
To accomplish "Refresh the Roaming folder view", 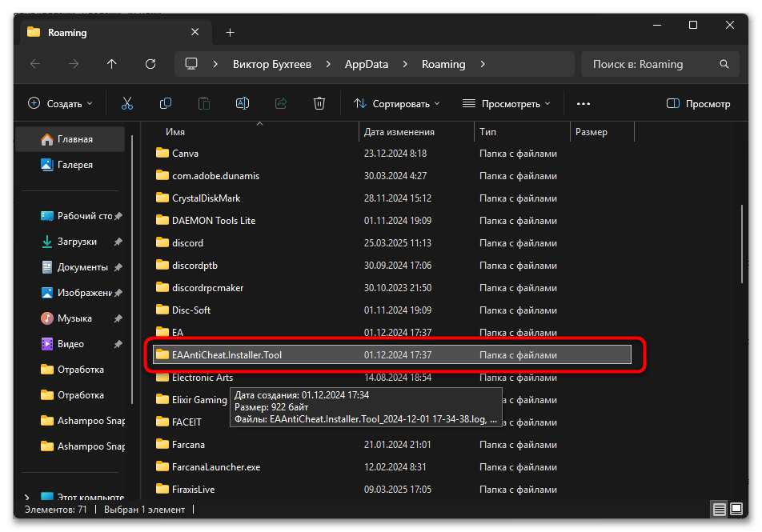I will coord(150,64).
